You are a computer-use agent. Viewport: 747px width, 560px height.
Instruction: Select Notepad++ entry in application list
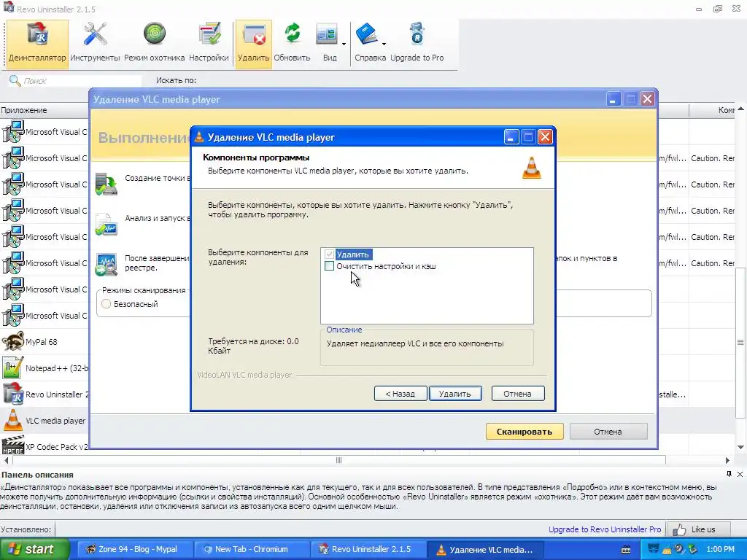[44, 368]
